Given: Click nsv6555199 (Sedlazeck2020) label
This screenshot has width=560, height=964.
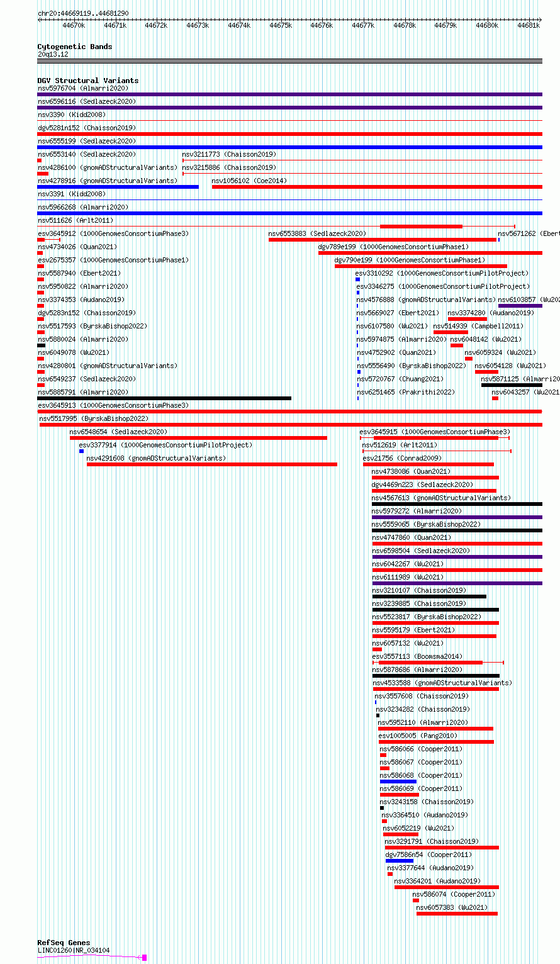Looking at the screenshot, I should 87,141.
